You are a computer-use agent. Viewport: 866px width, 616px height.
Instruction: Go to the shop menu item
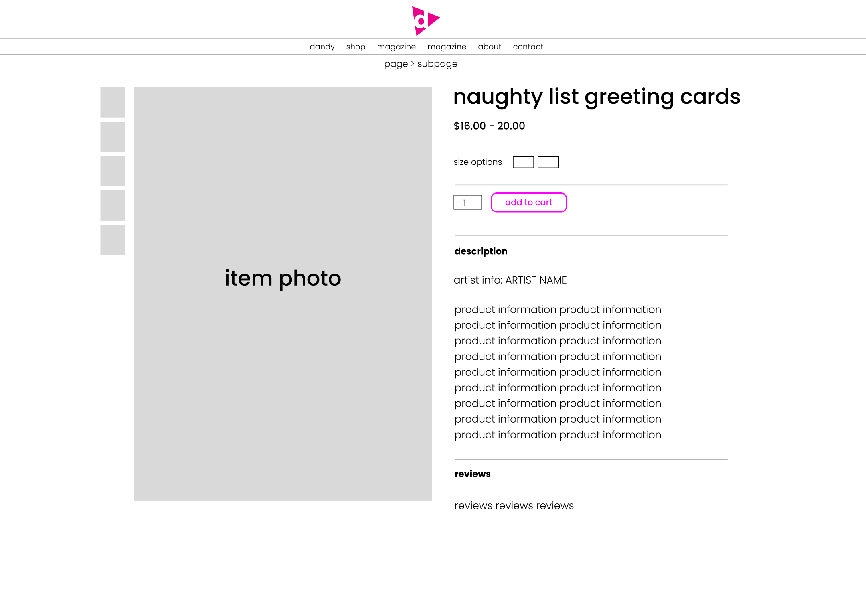(x=356, y=47)
